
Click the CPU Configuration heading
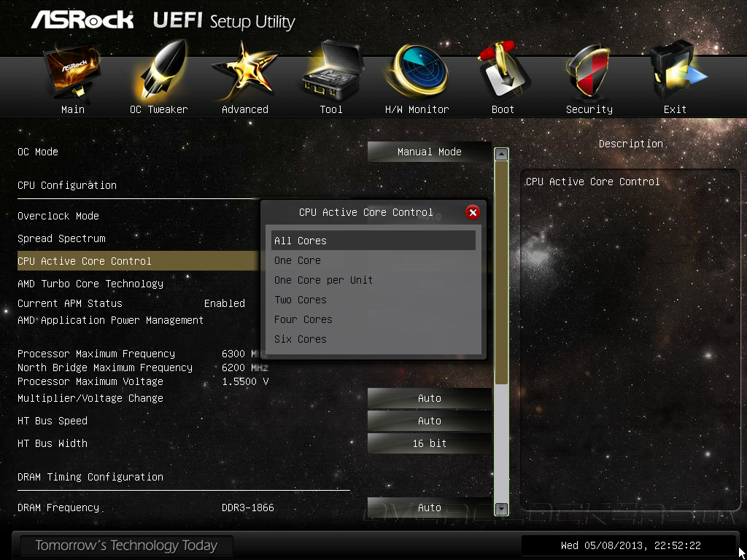tap(67, 185)
